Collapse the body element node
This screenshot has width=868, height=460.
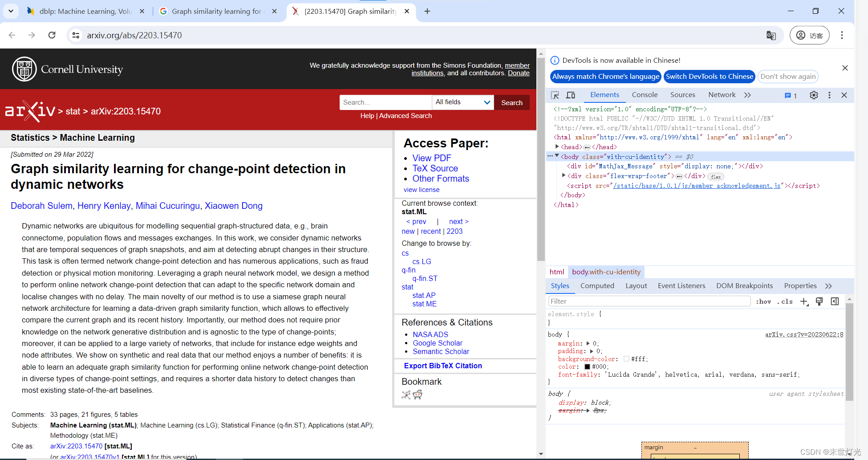(x=557, y=156)
